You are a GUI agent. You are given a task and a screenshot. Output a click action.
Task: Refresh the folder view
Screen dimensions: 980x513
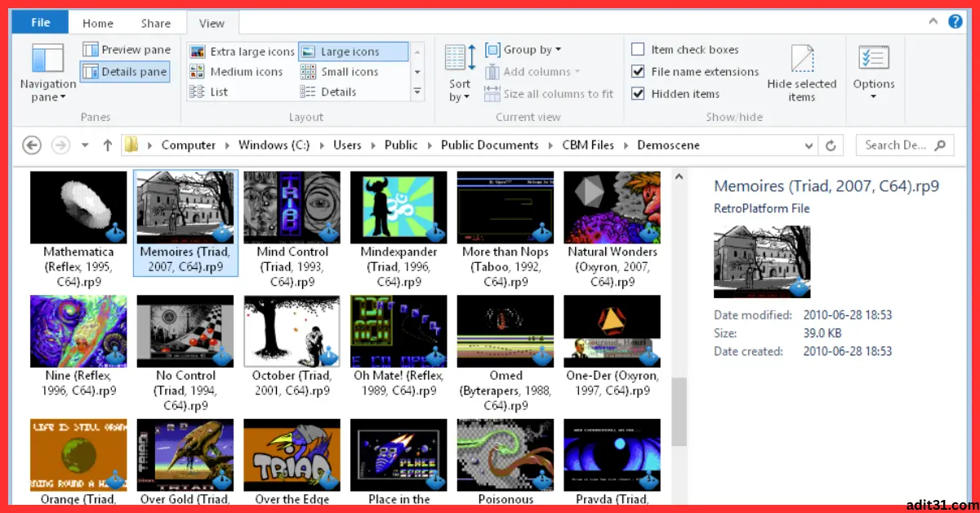click(831, 146)
